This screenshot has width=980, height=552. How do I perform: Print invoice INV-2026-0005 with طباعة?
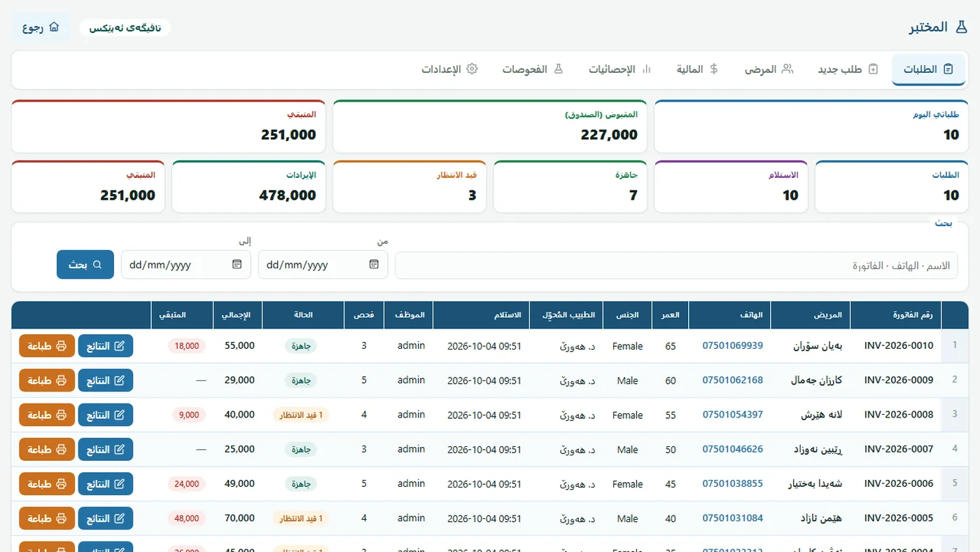coord(47,518)
